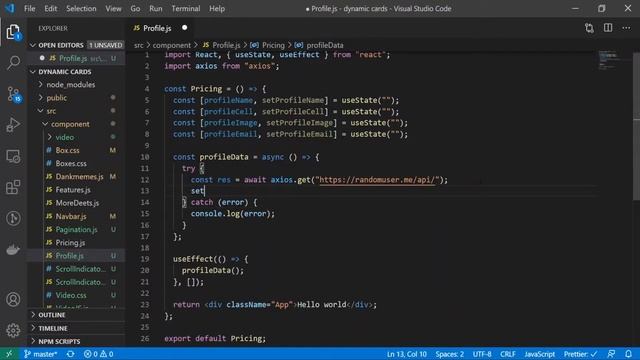Viewport: 640px width, 360px height.
Task: Click Ln 13, Col 10 cursor position
Action: (407, 354)
